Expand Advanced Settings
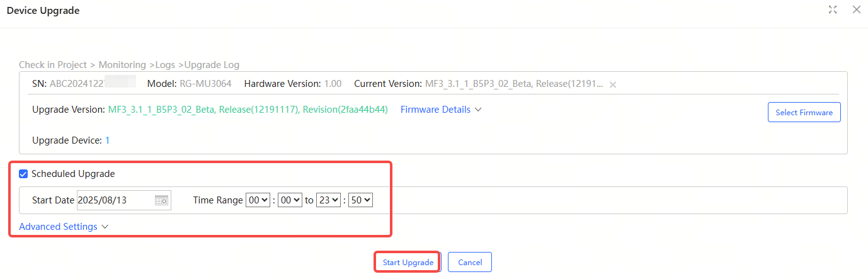Viewport: 868px width, 279px height. pos(58,227)
